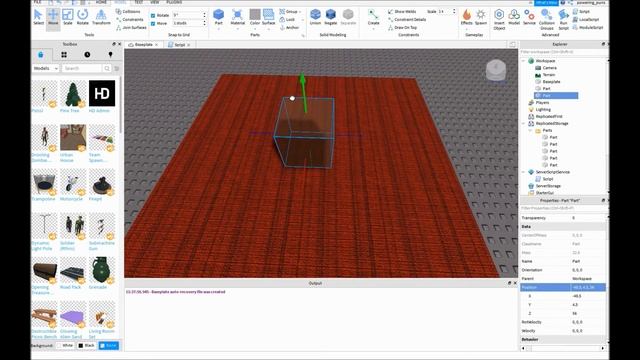The image size is (640, 360).
Task: Toggle the Rotate snap checkbox
Action: coord(153,16)
